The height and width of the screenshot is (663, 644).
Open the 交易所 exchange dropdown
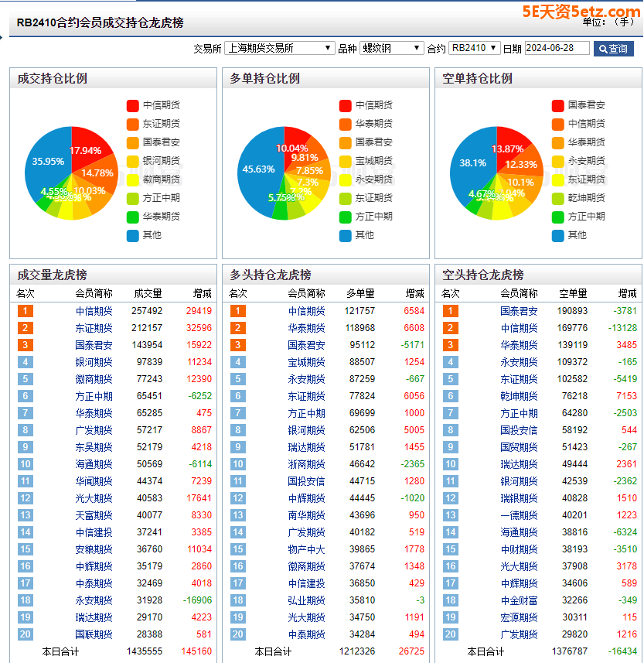point(279,48)
